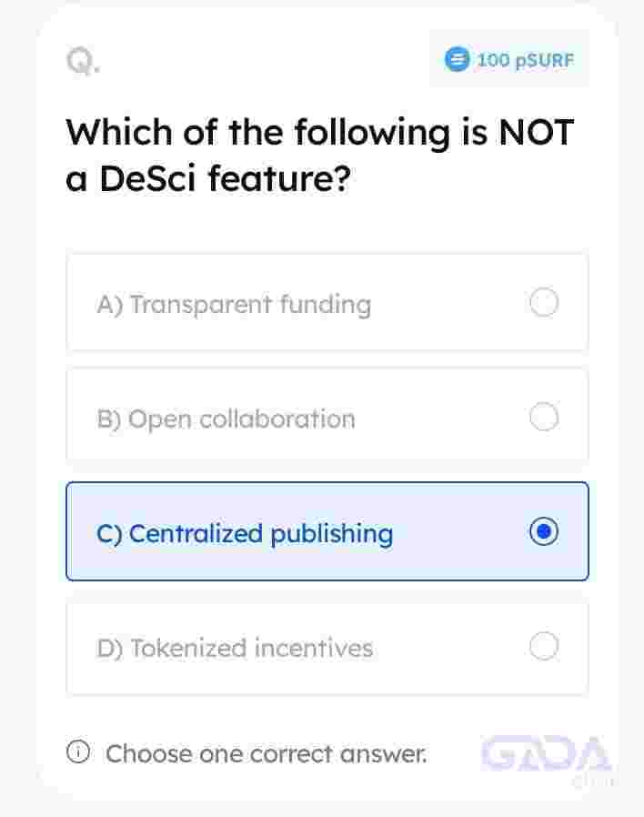Click the 100 pSURF reward badge
This screenshot has width=644, height=817.
pos(509,59)
